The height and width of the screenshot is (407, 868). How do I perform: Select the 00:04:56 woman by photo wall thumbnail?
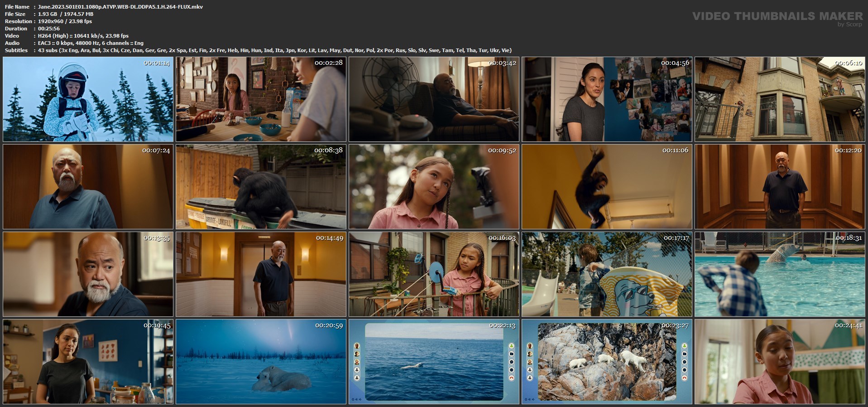pyautogui.click(x=607, y=99)
